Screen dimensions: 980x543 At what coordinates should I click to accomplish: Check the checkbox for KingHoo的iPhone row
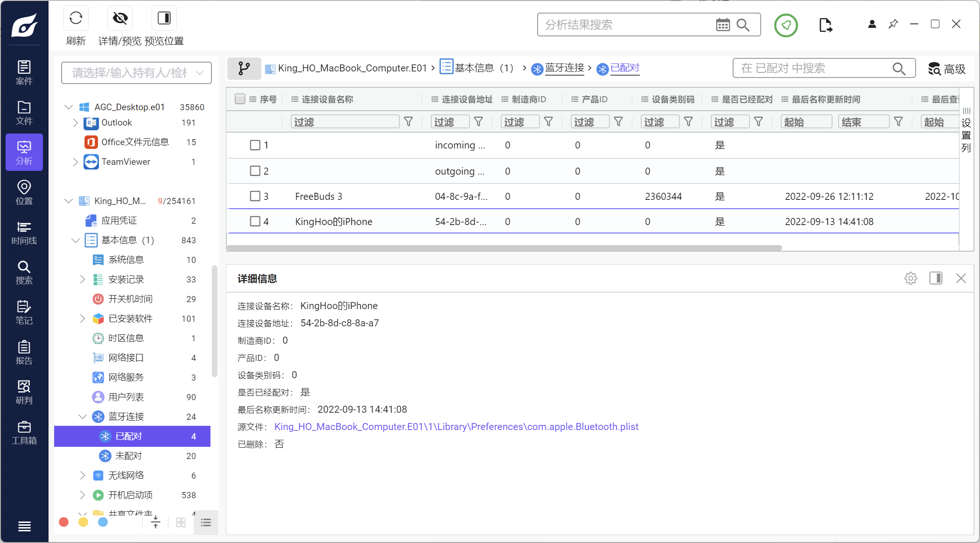tap(255, 221)
